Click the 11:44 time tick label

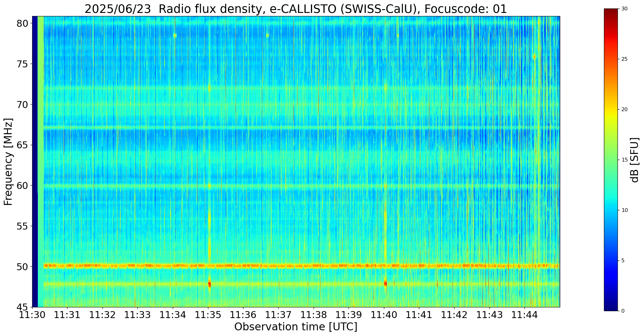pyautogui.click(x=525, y=315)
